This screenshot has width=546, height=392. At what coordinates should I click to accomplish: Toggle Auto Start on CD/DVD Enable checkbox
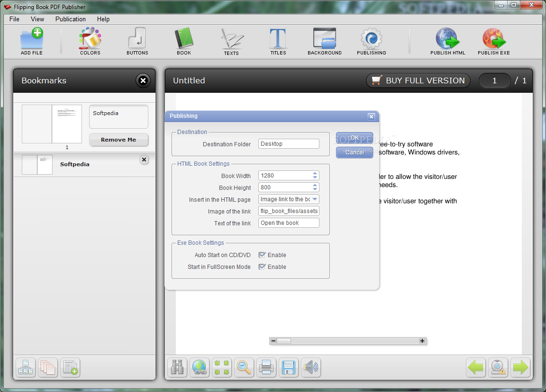tap(262, 255)
